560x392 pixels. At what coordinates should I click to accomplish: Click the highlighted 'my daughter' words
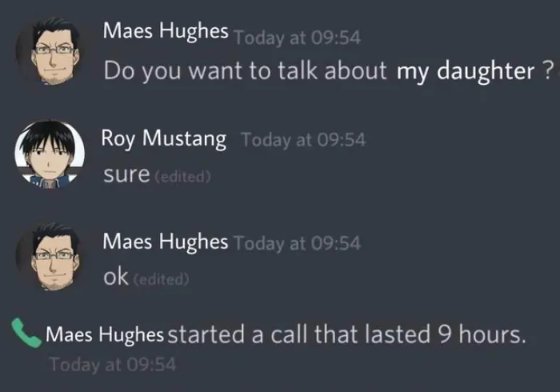click(465, 70)
